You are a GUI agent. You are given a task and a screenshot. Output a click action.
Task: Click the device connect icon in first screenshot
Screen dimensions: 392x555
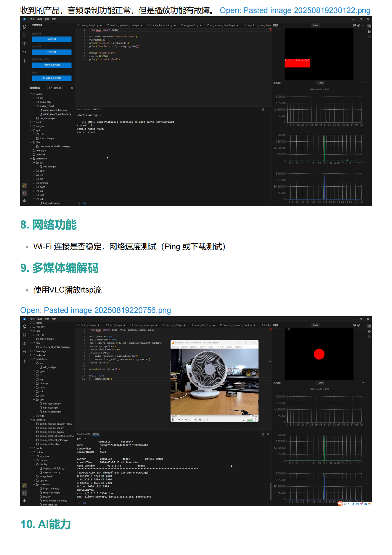pos(25,186)
